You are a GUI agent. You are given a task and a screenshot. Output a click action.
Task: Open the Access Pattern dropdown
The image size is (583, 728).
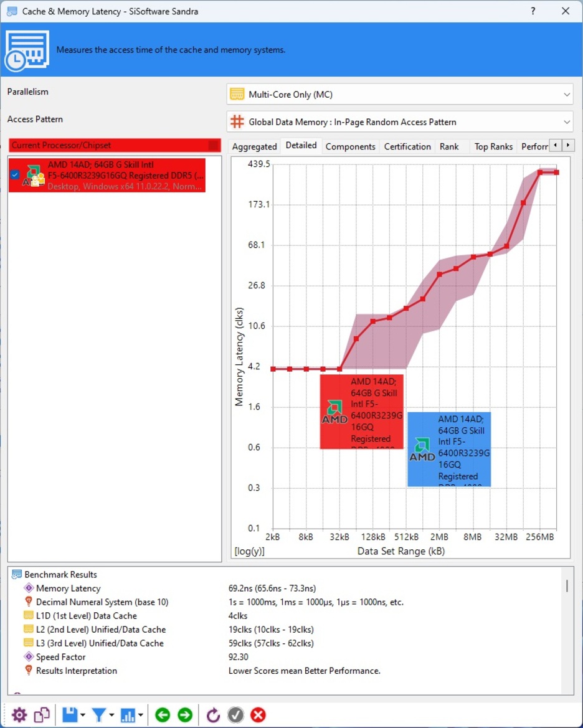[400, 121]
